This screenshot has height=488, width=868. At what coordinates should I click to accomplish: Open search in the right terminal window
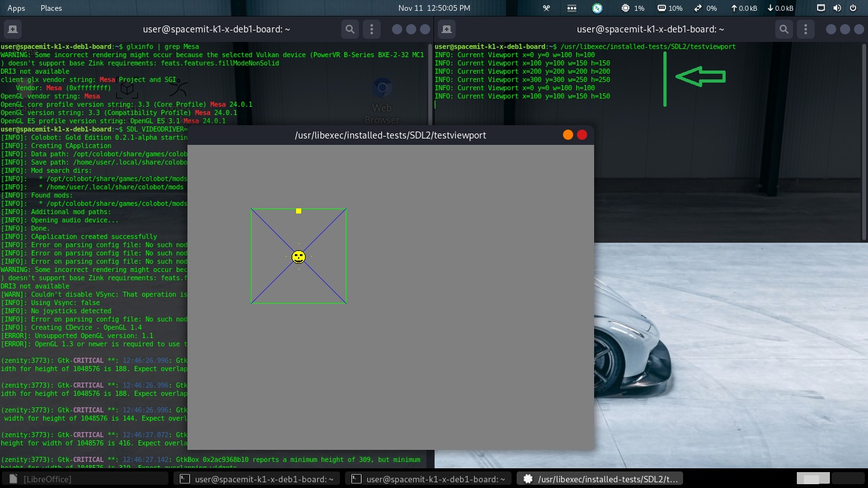pyautogui.click(x=784, y=29)
